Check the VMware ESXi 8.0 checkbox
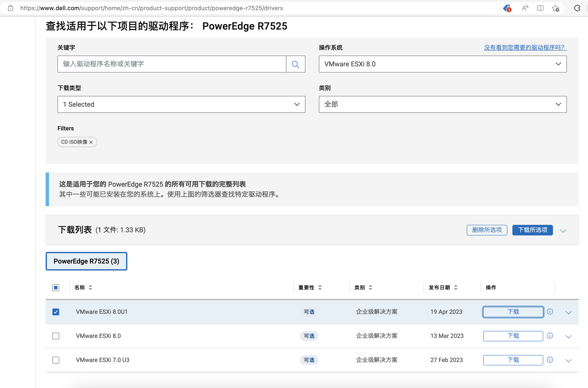This screenshot has width=588, height=388. 56,336
